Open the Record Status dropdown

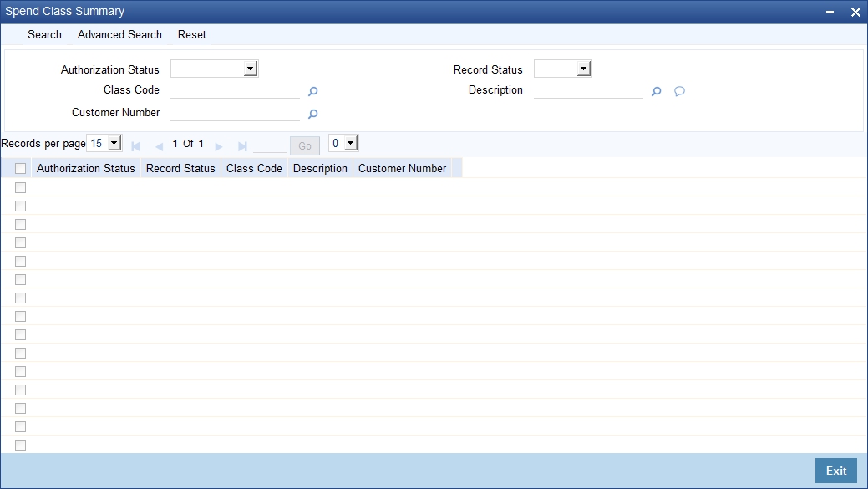pyautogui.click(x=562, y=69)
